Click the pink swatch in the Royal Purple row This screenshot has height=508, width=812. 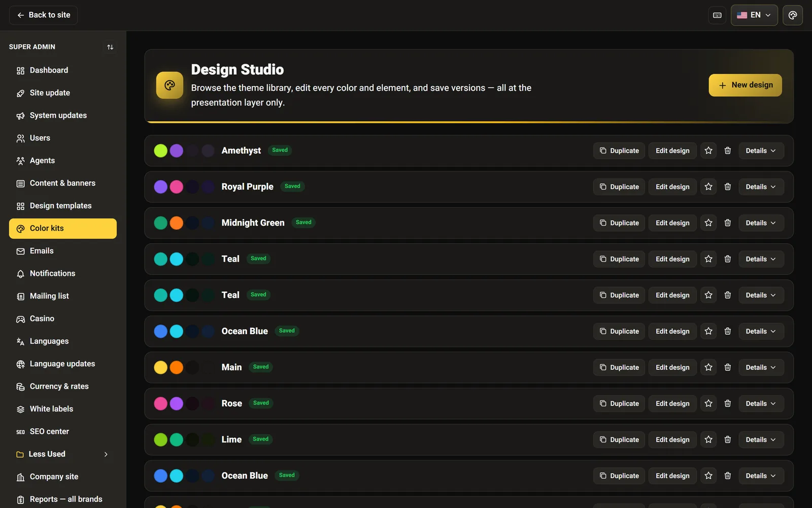[176, 187]
